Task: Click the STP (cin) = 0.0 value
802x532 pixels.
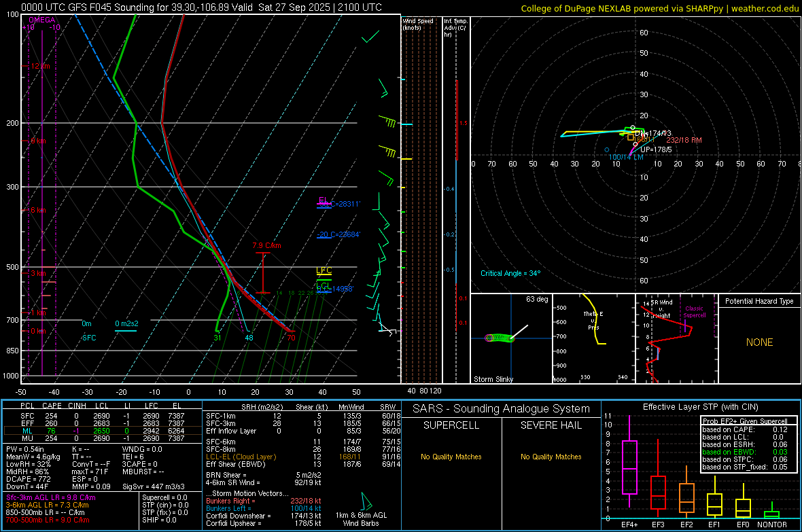Action: tap(165, 505)
